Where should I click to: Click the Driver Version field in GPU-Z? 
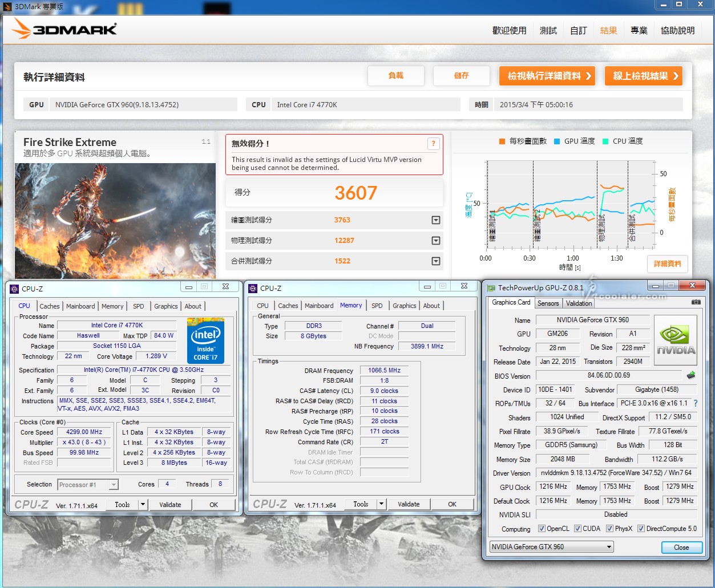(616, 473)
